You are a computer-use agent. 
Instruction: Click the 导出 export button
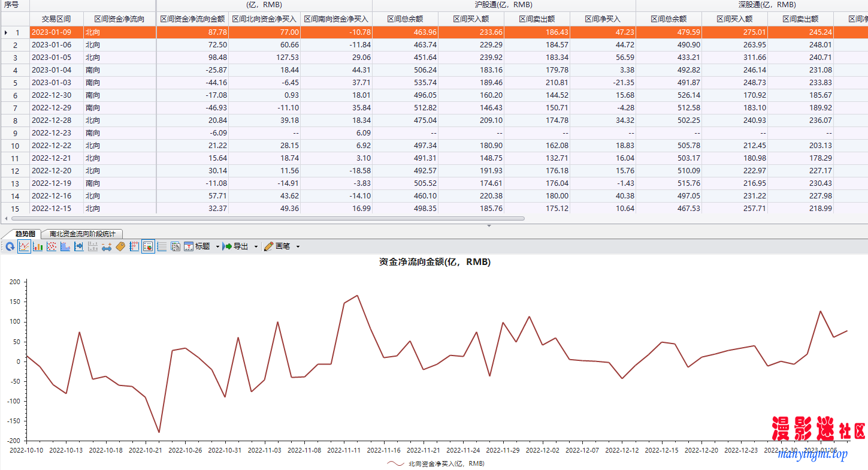(x=235, y=246)
